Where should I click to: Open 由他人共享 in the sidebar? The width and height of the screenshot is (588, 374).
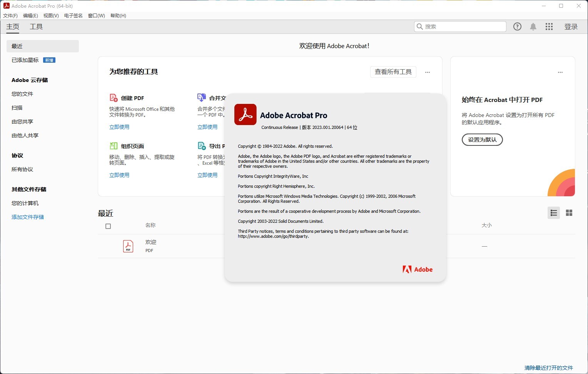(25, 135)
